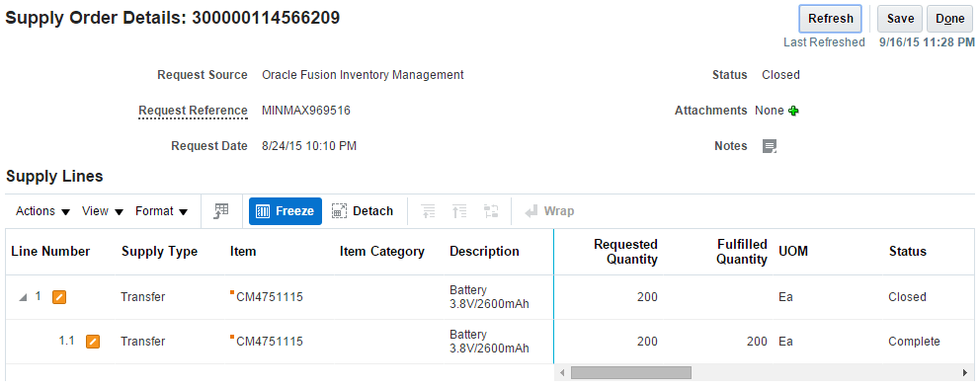Click the UOM column header
This screenshot has width=980, height=388.
793,252
